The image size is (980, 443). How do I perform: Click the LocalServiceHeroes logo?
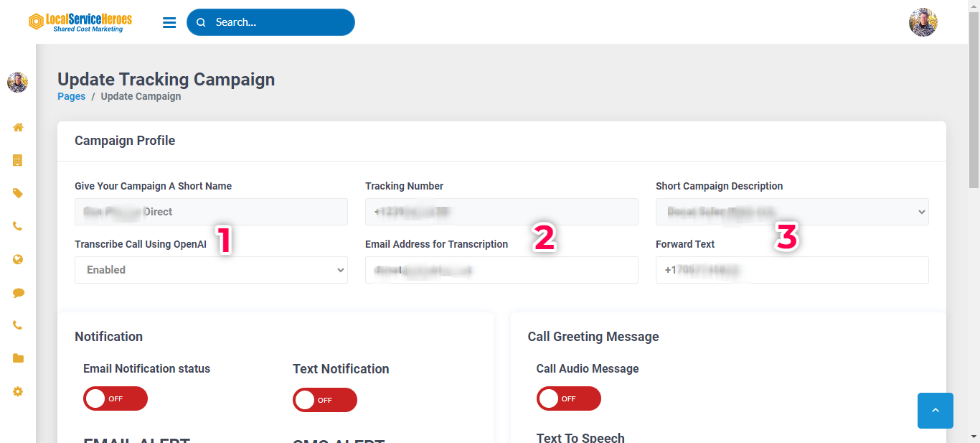click(80, 22)
